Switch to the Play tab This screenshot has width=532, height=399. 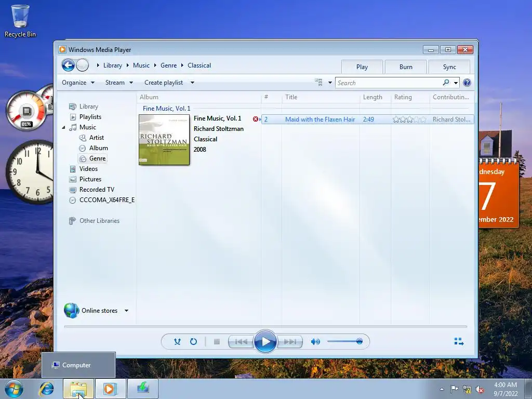362,67
